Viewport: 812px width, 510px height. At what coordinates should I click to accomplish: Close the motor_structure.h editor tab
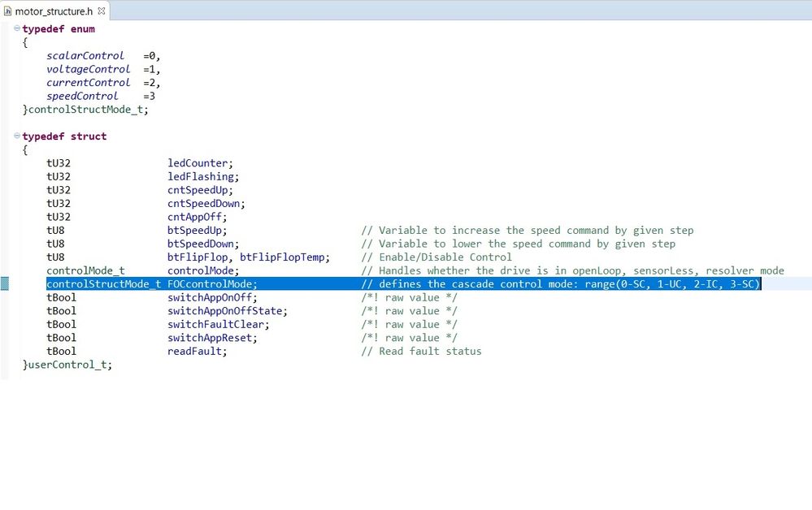(x=102, y=11)
